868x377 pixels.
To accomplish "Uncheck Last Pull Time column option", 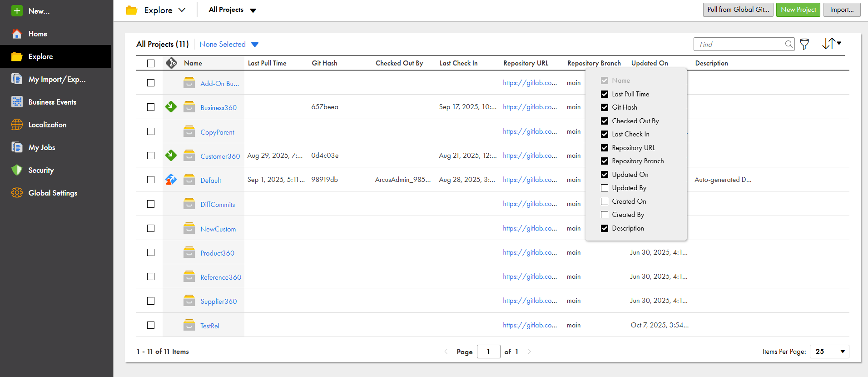I will coord(605,94).
